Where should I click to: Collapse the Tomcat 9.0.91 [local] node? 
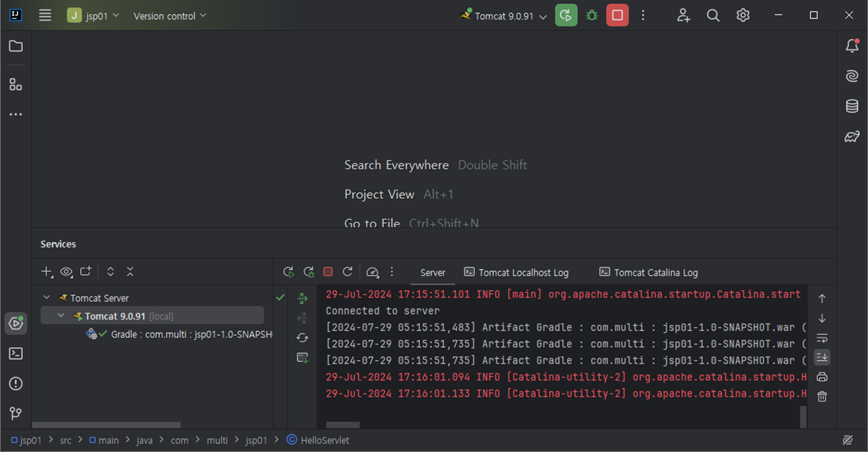(x=61, y=316)
